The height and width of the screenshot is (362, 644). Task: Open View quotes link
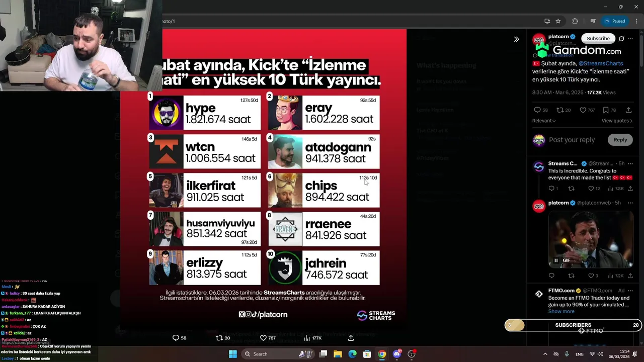point(617,121)
